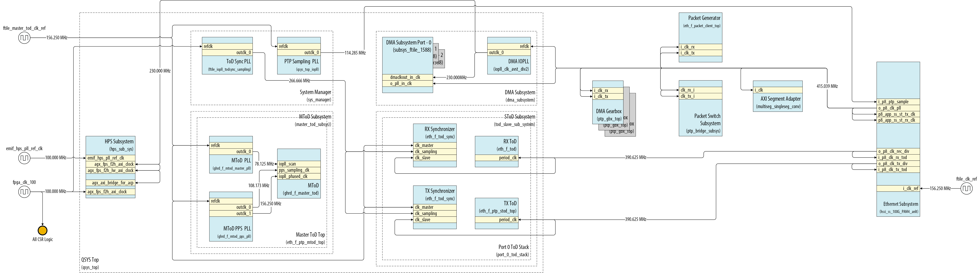Click the fpga_clk_100 clock source icon

tap(24, 192)
